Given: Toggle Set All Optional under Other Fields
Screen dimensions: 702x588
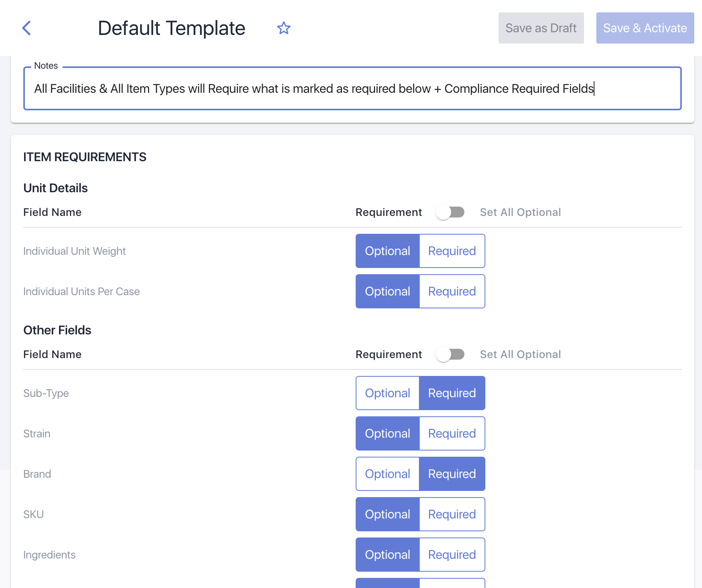Looking at the screenshot, I should click(450, 354).
